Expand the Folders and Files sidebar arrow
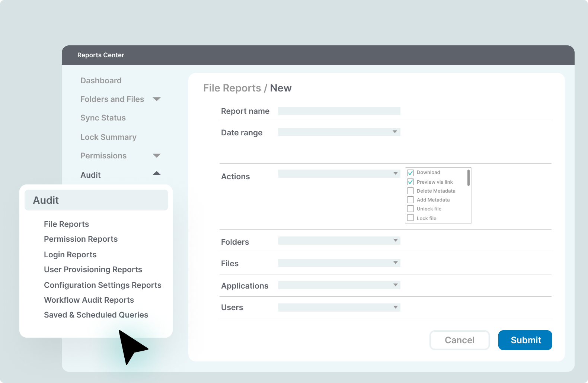588x383 pixels. 157,99
